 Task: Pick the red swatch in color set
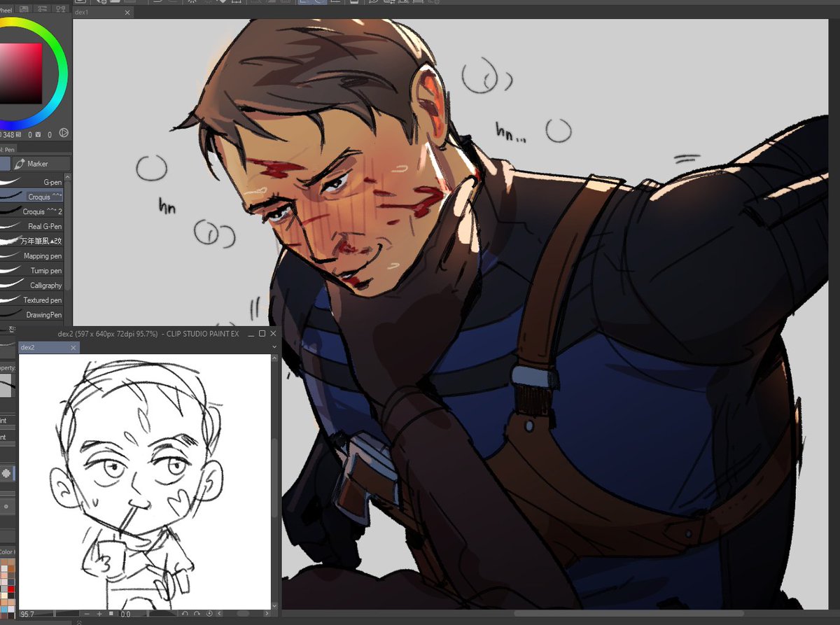tap(11, 589)
